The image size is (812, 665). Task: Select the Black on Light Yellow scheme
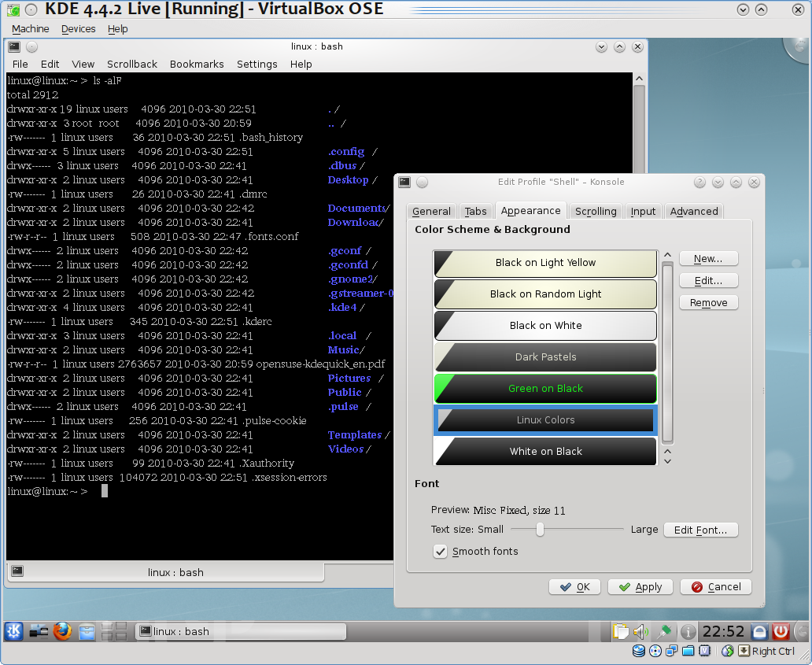click(545, 263)
